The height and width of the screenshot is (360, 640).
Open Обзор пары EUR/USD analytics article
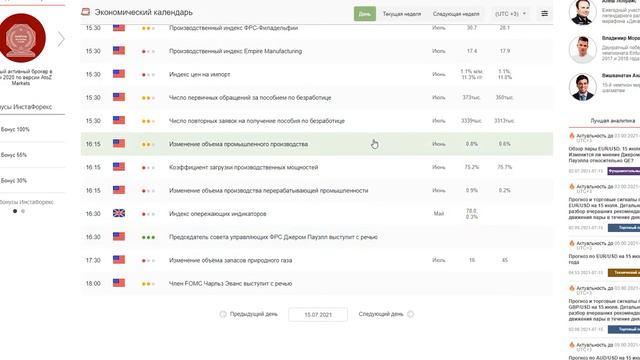[x=604, y=155]
